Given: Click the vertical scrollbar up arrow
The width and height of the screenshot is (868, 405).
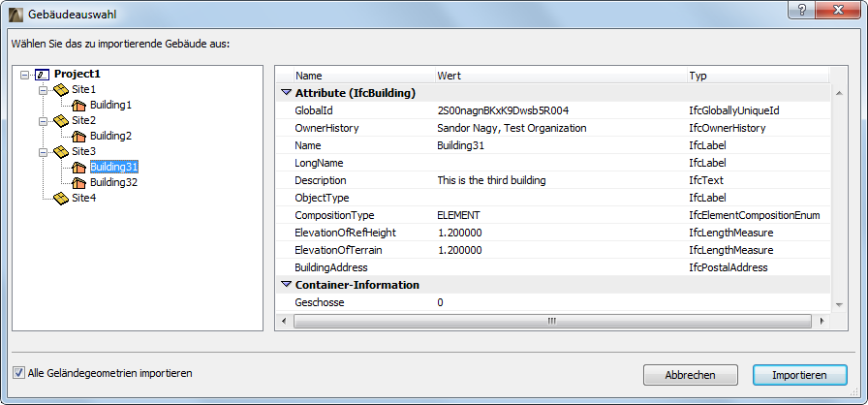Looking at the screenshot, I should pyautogui.click(x=839, y=93).
